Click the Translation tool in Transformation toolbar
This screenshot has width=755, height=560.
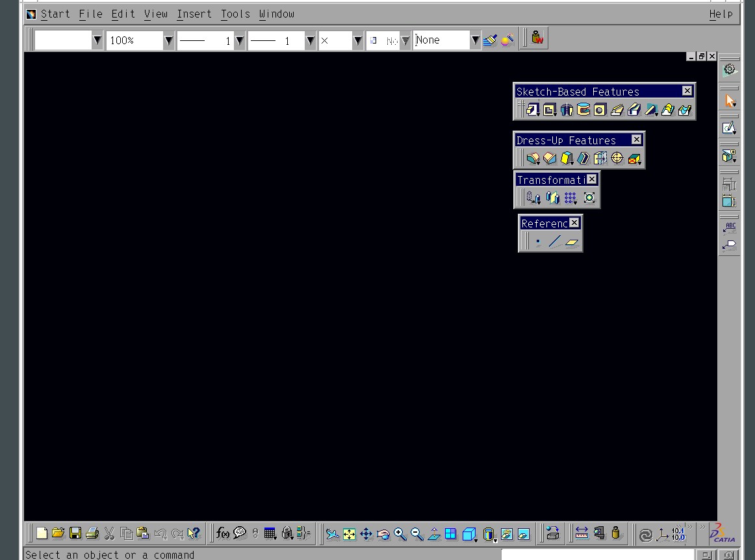(x=533, y=198)
